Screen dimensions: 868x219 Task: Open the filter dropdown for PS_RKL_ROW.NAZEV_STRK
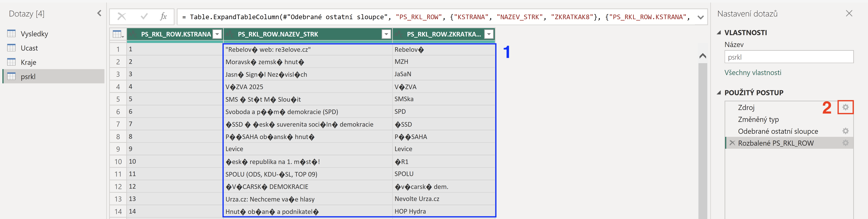pyautogui.click(x=387, y=34)
